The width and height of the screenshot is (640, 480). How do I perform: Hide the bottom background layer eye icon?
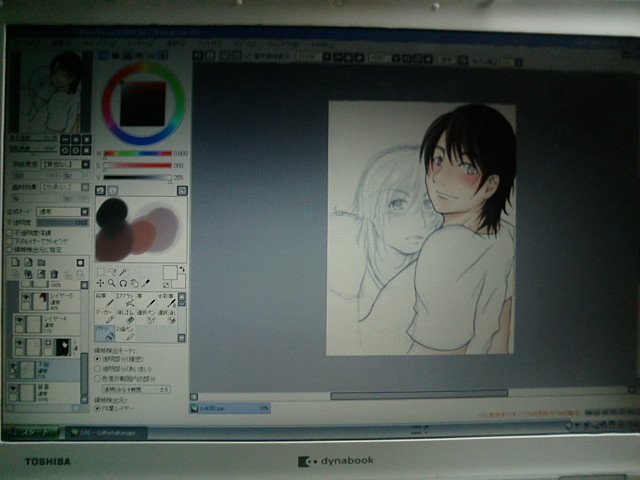pos(13,388)
